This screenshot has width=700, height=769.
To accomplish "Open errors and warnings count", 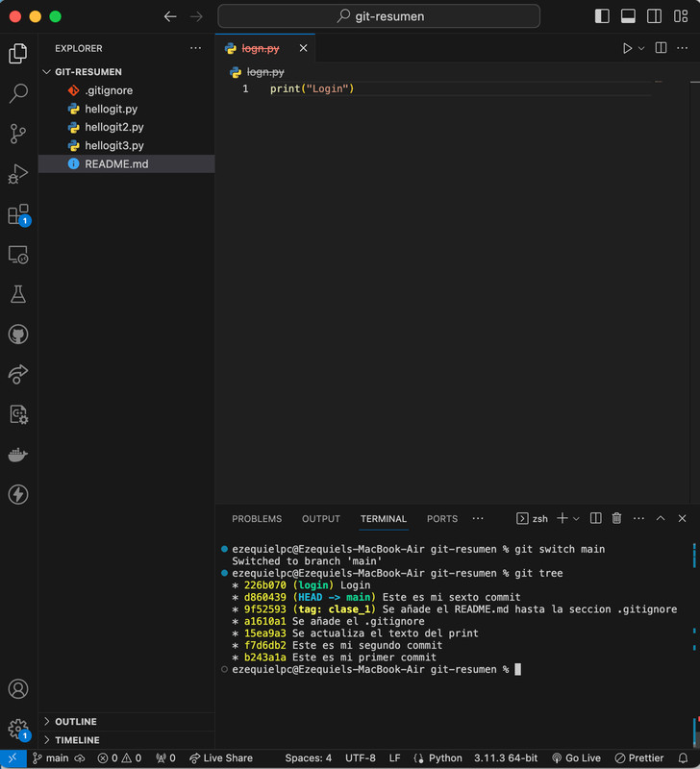I will 119,758.
